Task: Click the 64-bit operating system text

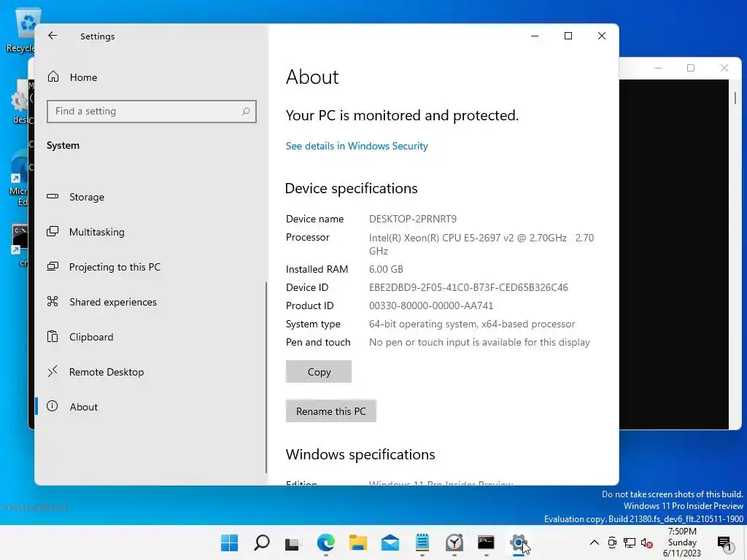Action: click(x=472, y=324)
